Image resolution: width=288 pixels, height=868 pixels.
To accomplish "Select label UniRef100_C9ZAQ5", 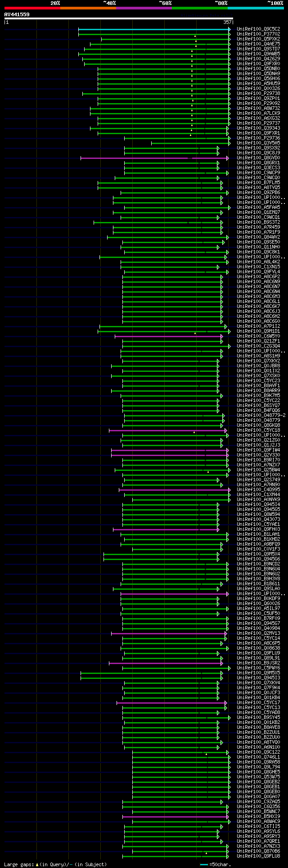I will coord(258,802).
